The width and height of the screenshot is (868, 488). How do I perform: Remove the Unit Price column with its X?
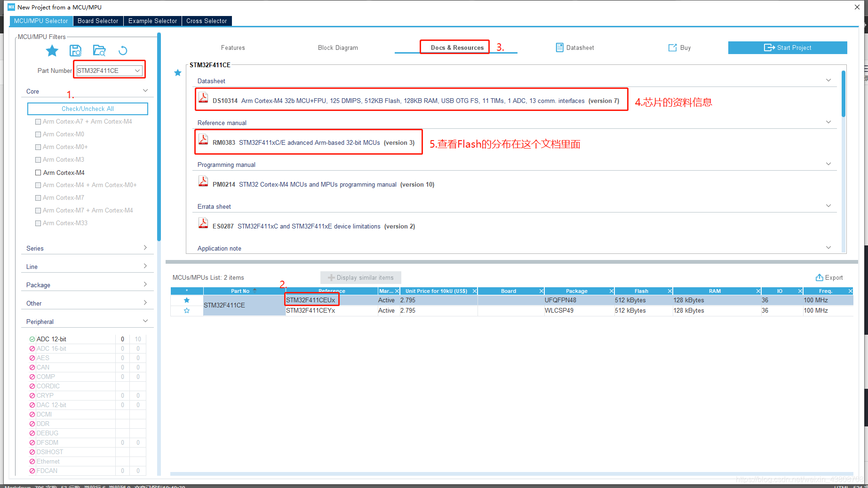point(475,291)
